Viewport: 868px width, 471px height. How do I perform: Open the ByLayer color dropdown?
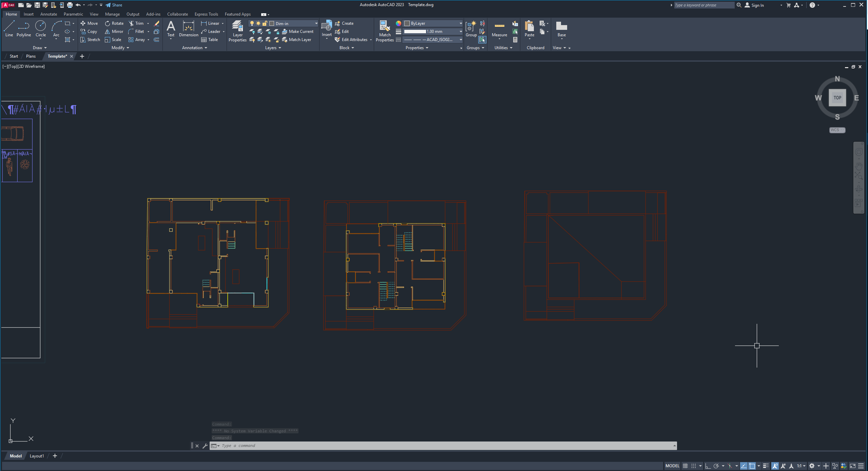coord(433,23)
